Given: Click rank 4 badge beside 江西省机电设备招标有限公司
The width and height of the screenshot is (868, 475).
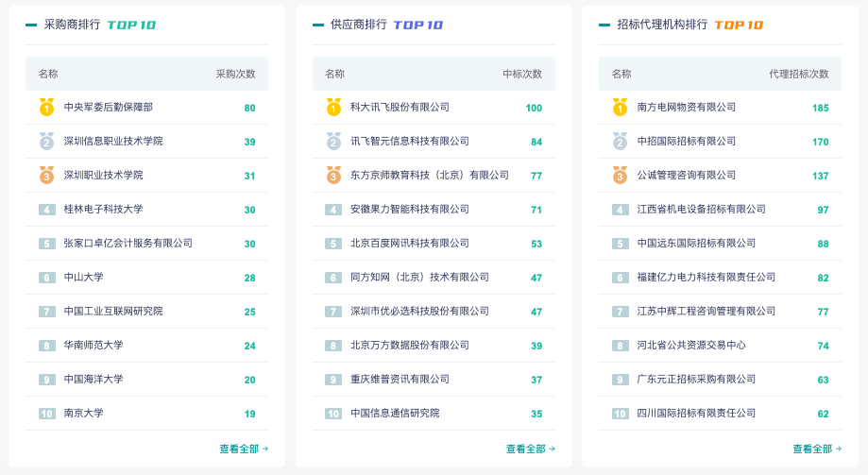Looking at the screenshot, I should tap(620, 210).
